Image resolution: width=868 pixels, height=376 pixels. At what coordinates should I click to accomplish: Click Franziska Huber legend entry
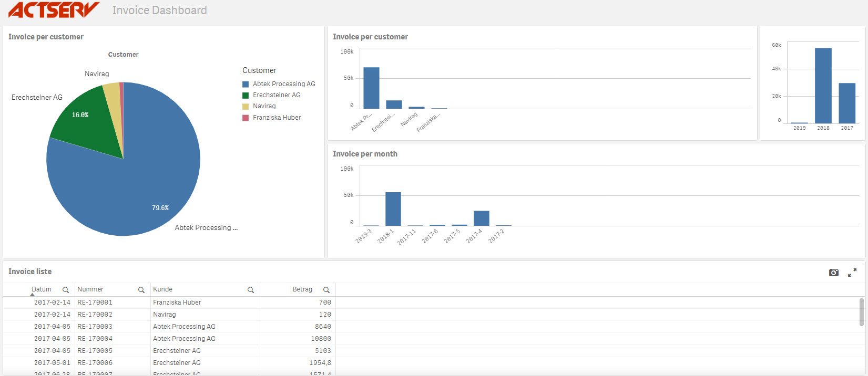[277, 118]
